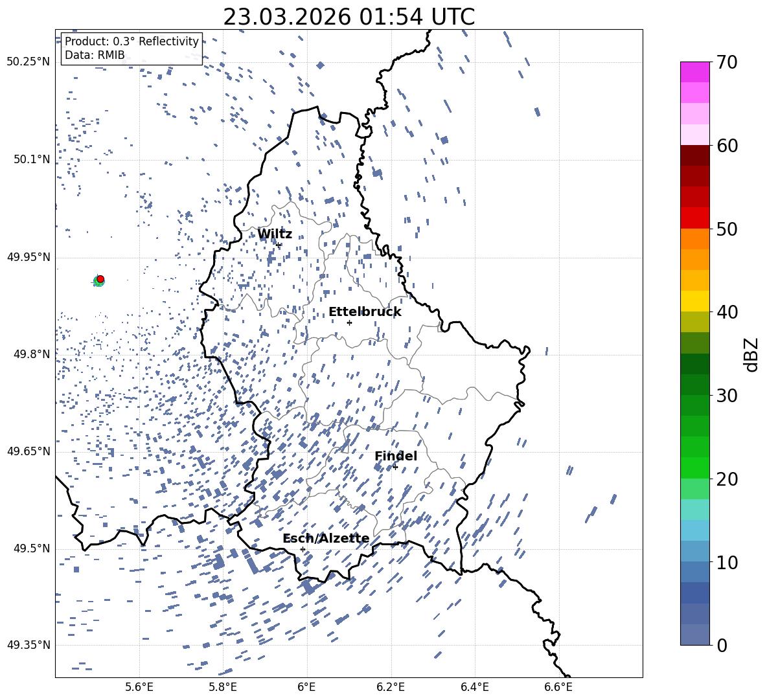
Task: Select the Findel city label
Action: click(396, 457)
